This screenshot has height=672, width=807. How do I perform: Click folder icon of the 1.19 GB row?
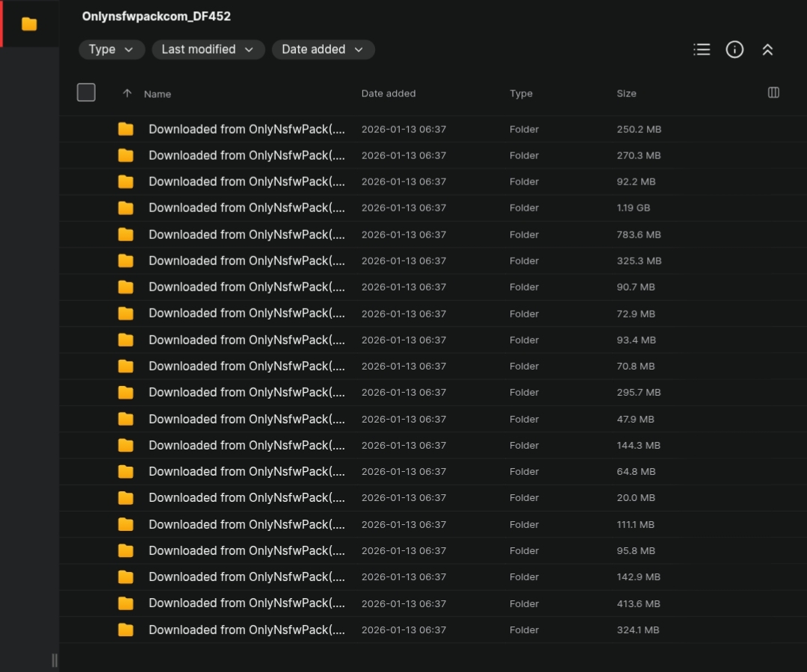[x=126, y=208]
